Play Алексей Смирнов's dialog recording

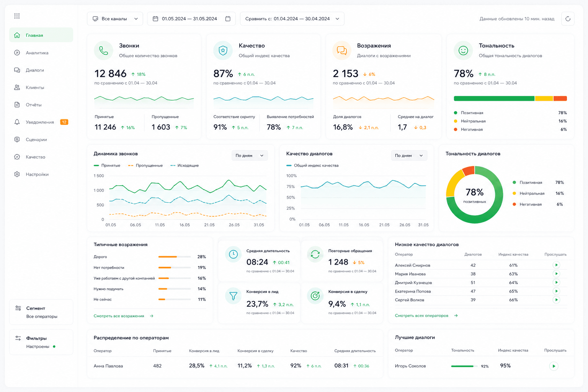pyautogui.click(x=556, y=265)
